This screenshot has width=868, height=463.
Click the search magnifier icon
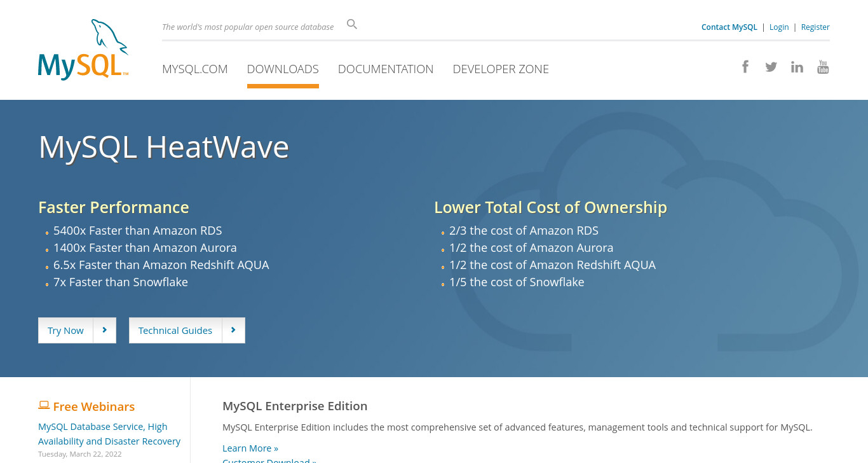pyautogui.click(x=352, y=25)
